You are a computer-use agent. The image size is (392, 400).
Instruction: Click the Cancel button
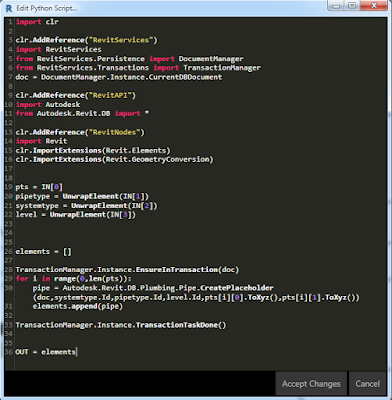click(367, 384)
